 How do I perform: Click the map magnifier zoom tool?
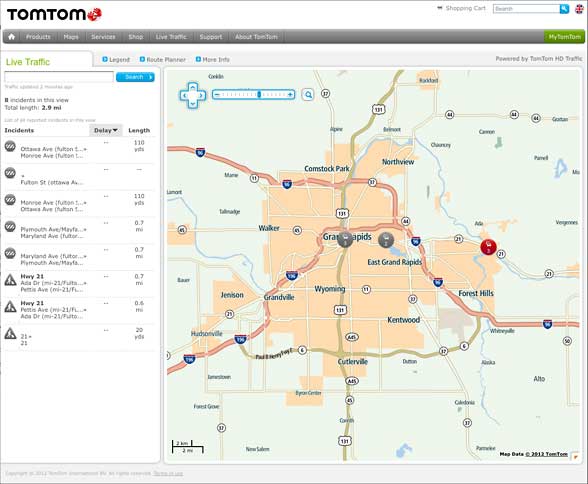(308, 95)
